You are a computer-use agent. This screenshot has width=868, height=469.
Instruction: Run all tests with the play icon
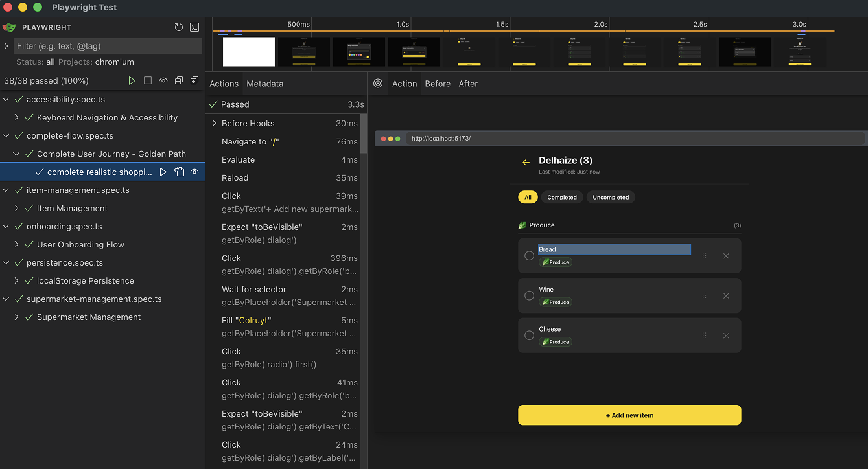coord(132,80)
